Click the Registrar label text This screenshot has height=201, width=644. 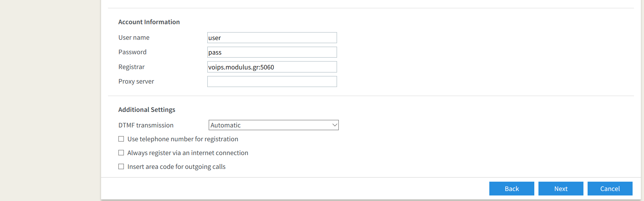click(131, 67)
